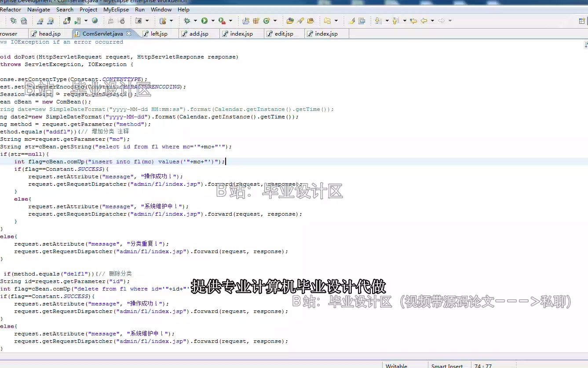This screenshot has width=588, height=368.
Task: Click the New Java Class icon
Action: pos(267,21)
